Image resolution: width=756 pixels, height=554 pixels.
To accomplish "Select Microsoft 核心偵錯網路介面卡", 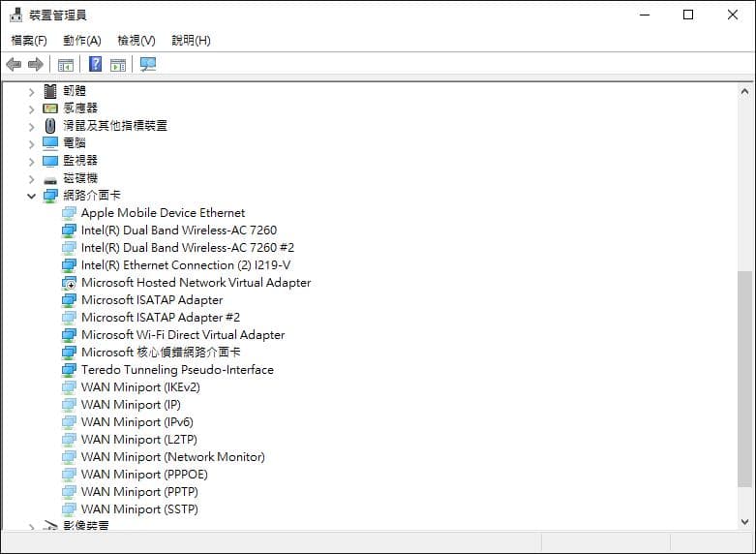I will point(161,353).
